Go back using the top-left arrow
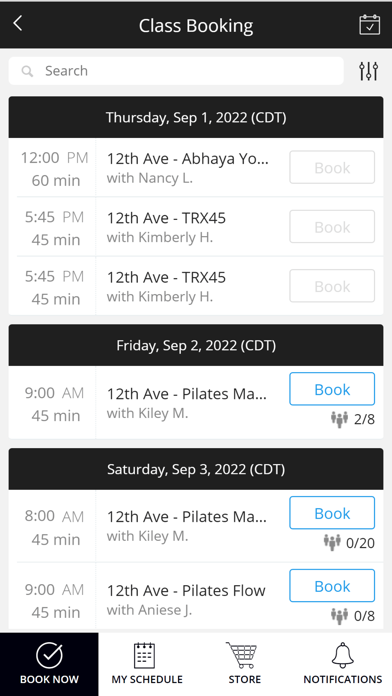The height and width of the screenshot is (696, 392). tap(18, 23)
